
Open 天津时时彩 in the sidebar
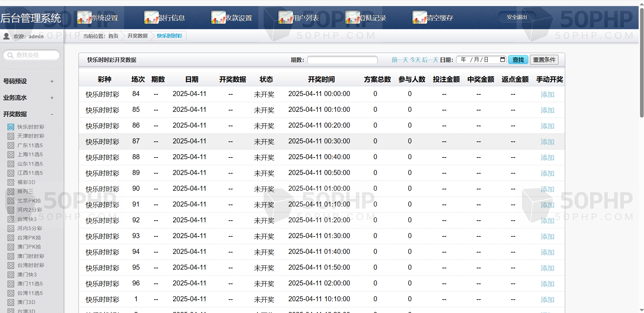point(31,136)
